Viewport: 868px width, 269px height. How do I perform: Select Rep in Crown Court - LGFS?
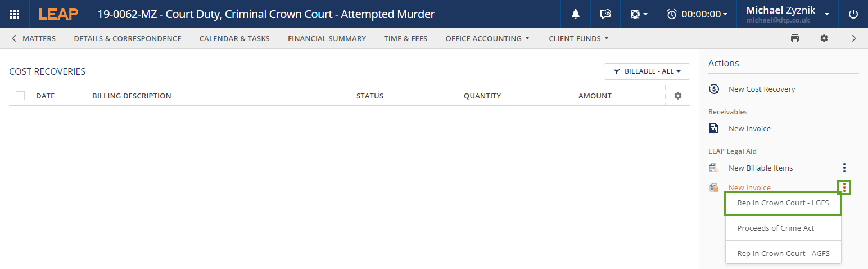783,203
